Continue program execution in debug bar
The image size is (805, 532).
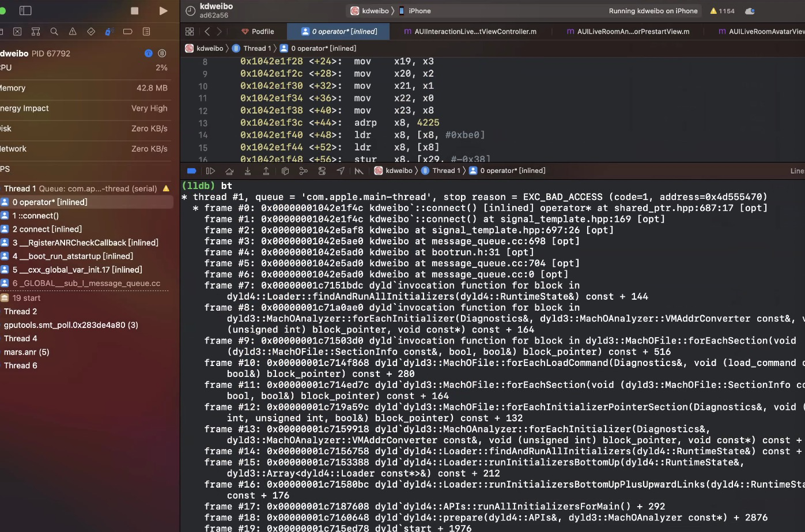coord(210,171)
